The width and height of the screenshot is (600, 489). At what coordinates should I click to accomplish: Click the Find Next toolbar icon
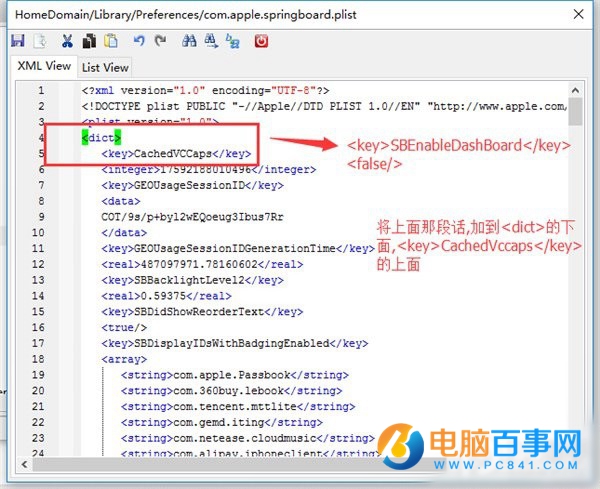(211, 41)
